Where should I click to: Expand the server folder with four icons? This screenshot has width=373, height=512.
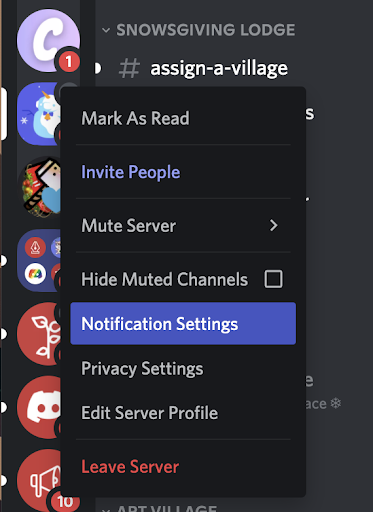coord(39,260)
